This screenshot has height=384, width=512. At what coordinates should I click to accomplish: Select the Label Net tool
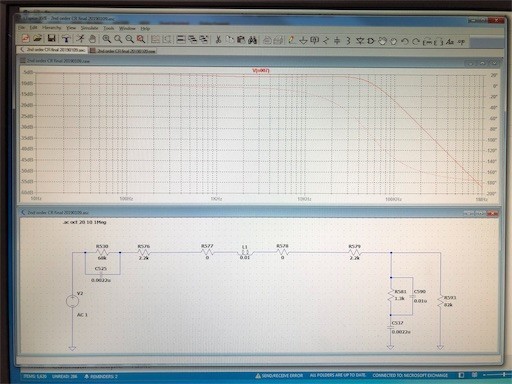coord(314,41)
